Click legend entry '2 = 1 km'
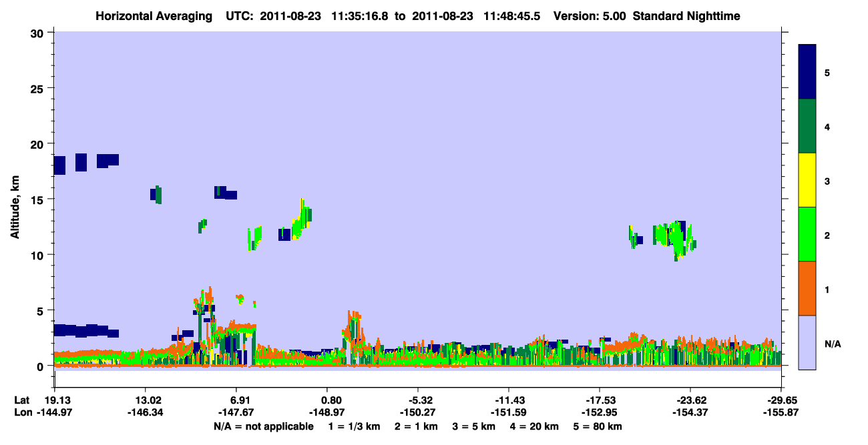The image size is (868, 445). [417, 426]
